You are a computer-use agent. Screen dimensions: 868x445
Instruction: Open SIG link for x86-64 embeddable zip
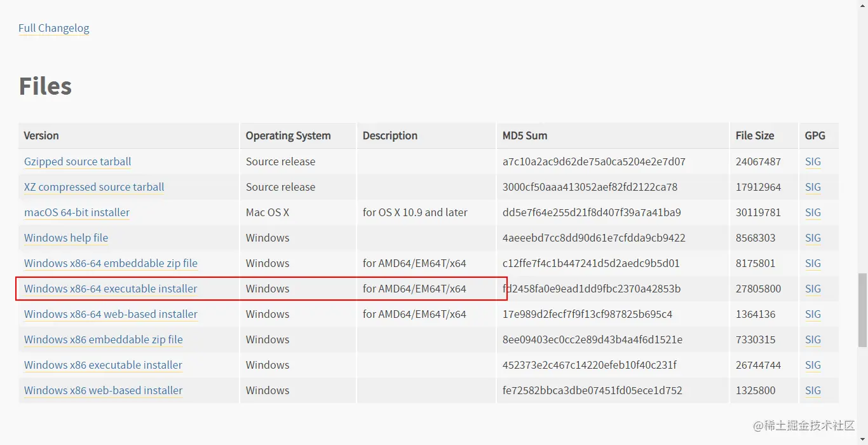tap(813, 263)
